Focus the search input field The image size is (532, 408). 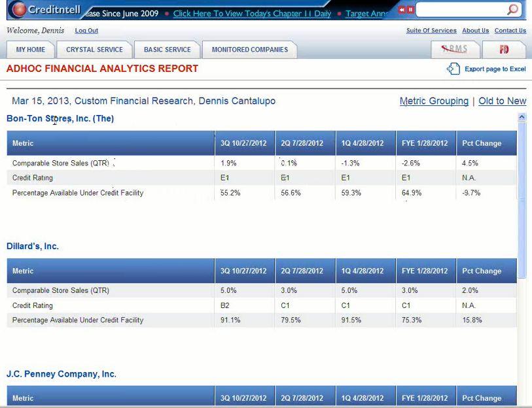tap(461, 10)
